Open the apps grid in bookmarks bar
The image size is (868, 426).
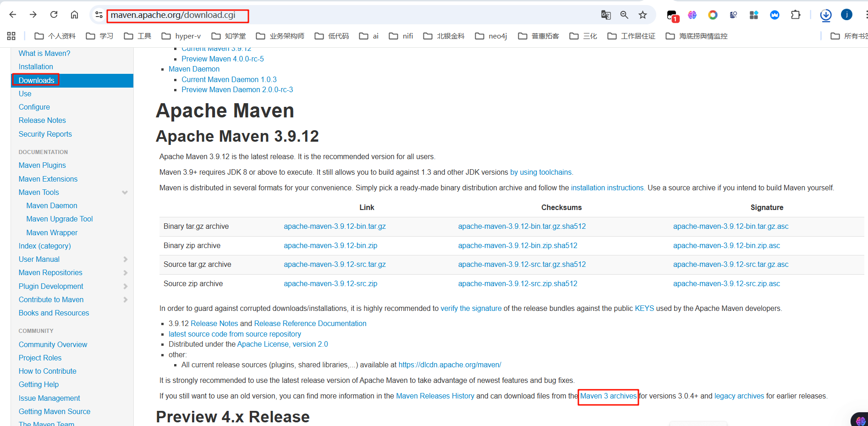(x=11, y=36)
